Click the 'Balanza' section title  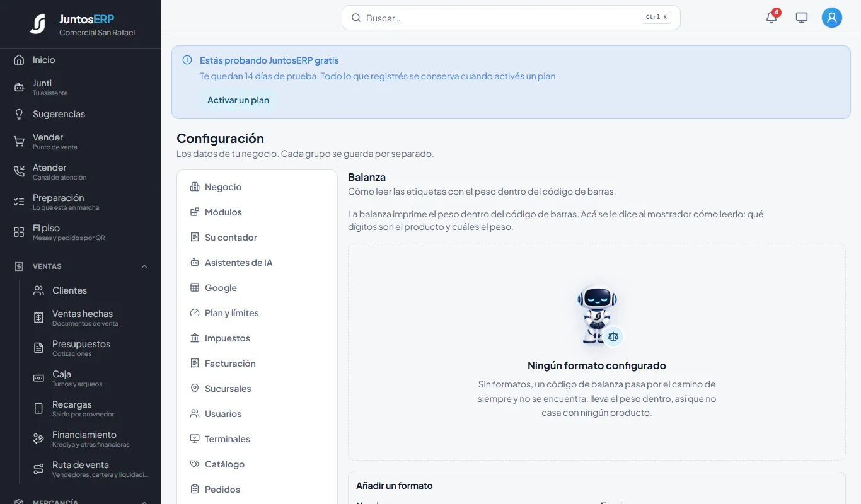click(367, 178)
